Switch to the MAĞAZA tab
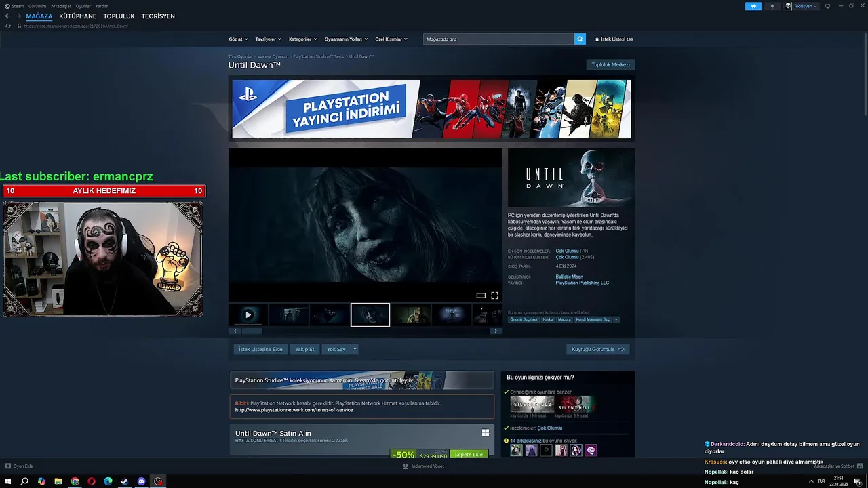 39,16
